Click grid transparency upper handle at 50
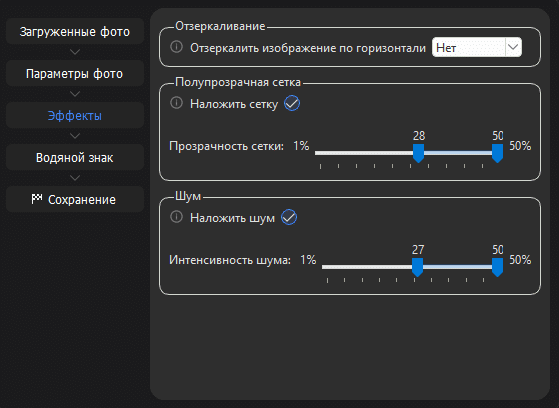559x408 pixels. coord(497,153)
